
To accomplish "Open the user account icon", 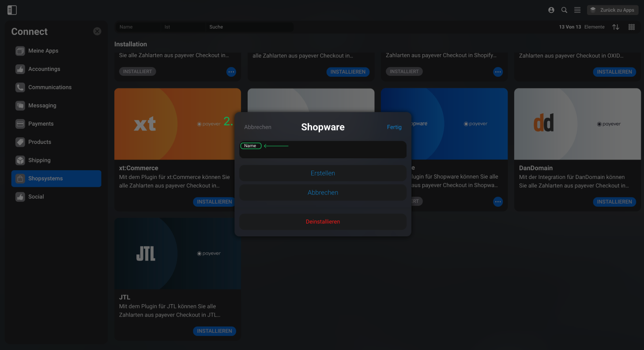I will point(551,10).
